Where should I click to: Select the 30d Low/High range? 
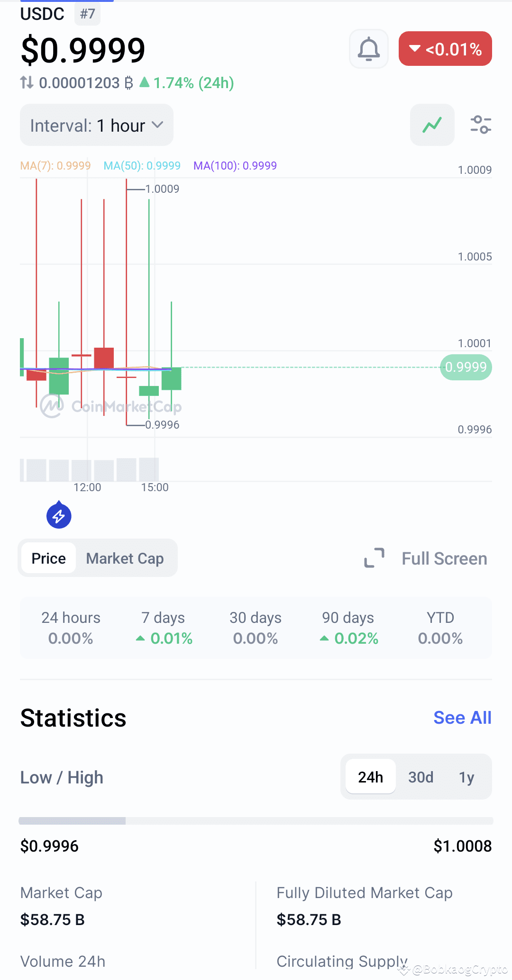(x=421, y=777)
